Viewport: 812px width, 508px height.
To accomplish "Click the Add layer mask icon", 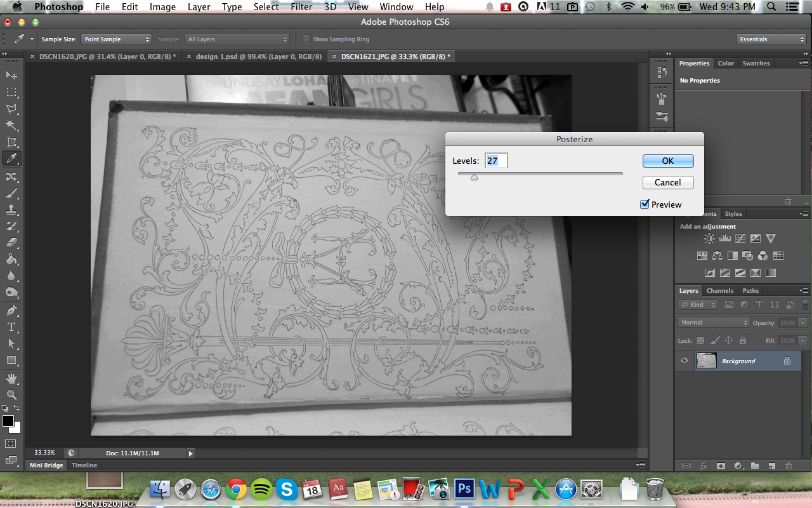I will (721, 465).
